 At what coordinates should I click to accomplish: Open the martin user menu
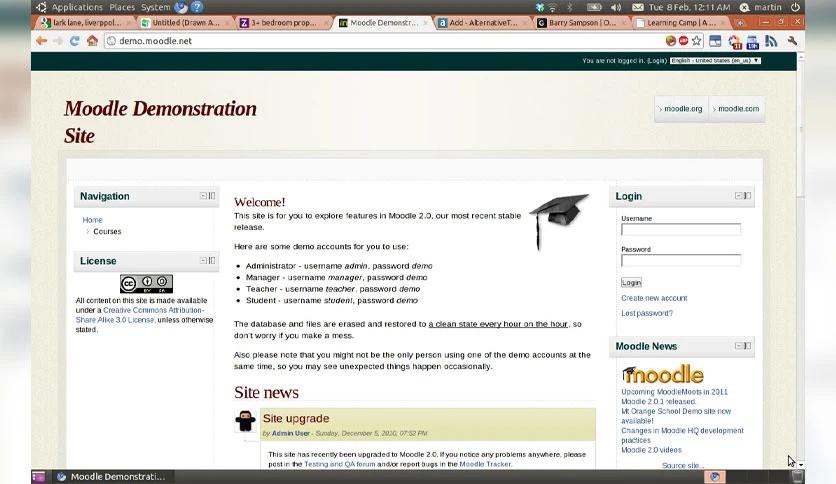point(761,7)
